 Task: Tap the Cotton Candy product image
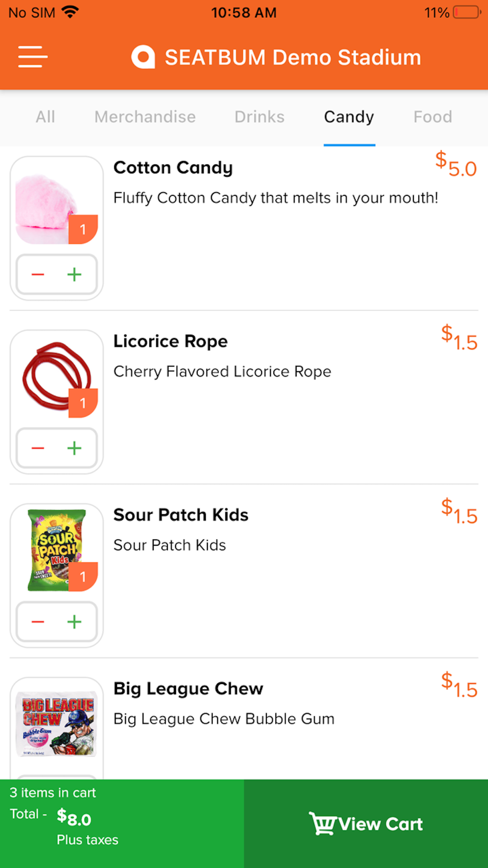tap(46, 207)
